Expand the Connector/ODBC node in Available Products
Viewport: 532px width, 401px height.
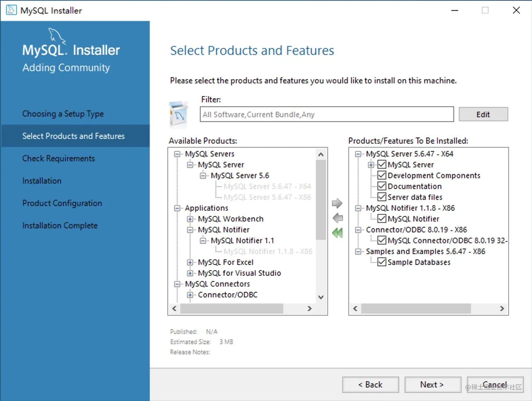point(190,295)
